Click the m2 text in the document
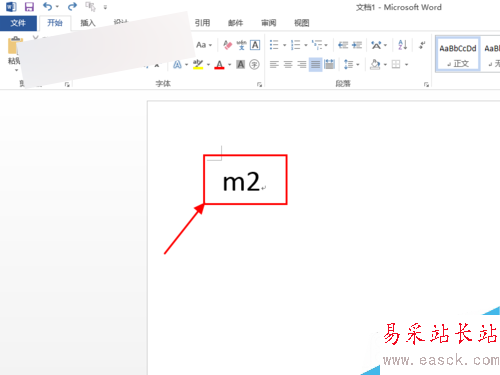This screenshot has height=375, width=500. pos(241,182)
